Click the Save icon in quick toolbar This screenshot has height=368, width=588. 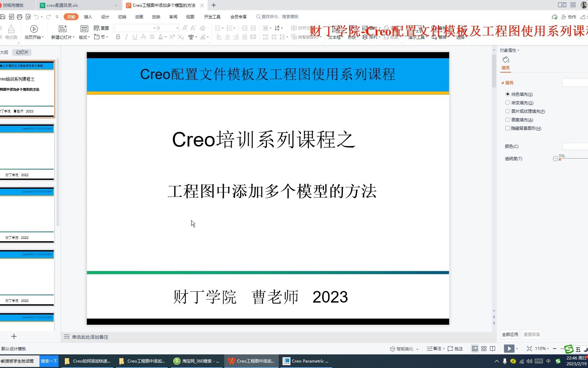[3, 17]
